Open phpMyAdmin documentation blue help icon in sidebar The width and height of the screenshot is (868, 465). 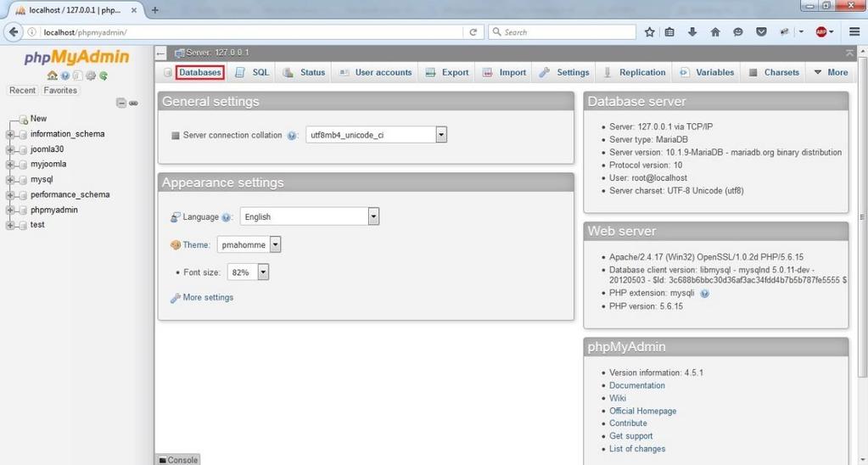click(65, 76)
